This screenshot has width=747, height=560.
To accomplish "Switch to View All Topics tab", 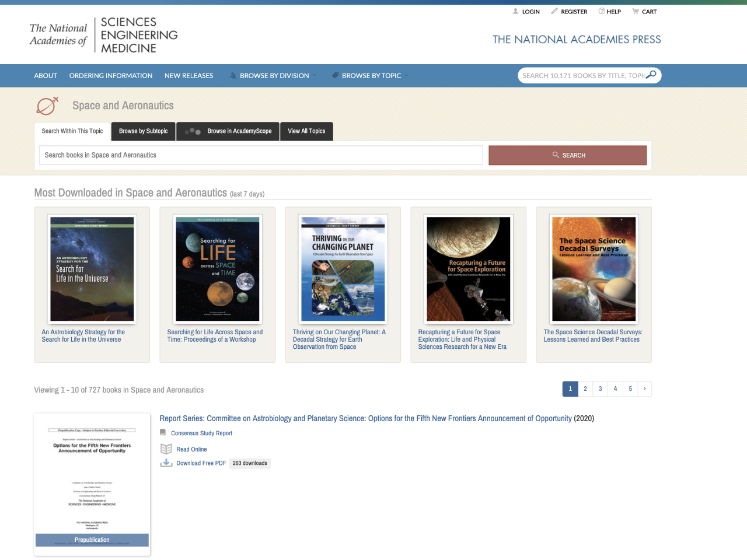I will click(306, 131).
